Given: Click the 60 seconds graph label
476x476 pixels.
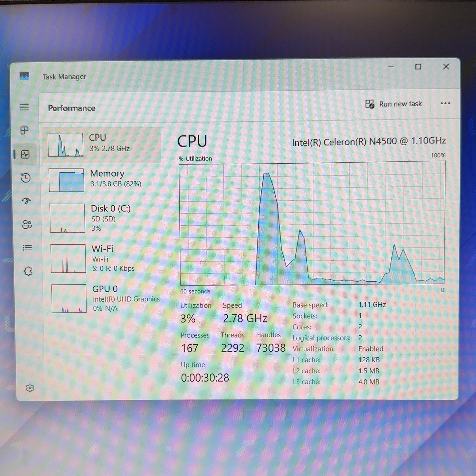Looking at the screenshot, I should (x=195, y=291).
